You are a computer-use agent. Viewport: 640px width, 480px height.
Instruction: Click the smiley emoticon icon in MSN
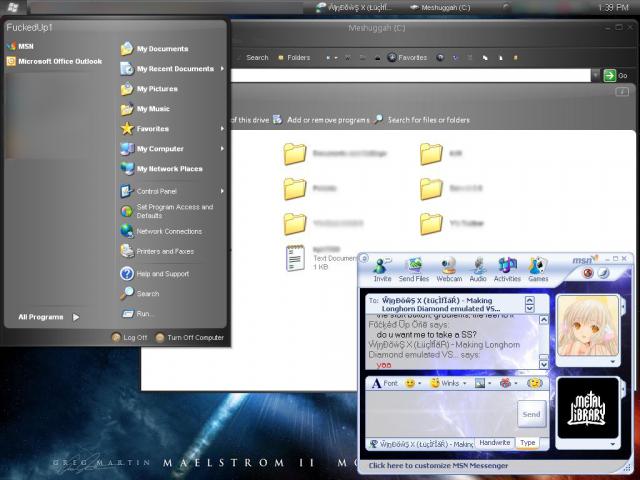tap(410, 383)
